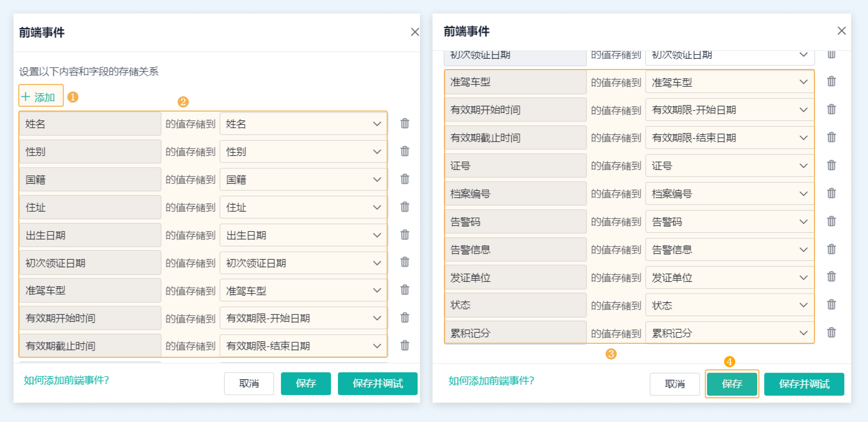Expand the 状态 field dropdown
This screenshot has height=422, width=868.
click(x=730, y=305)
